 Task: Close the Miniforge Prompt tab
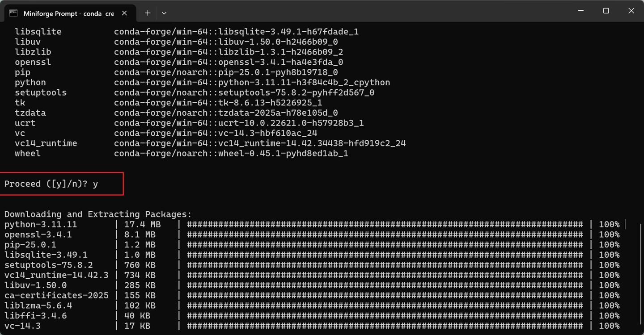tap(124, 13)
